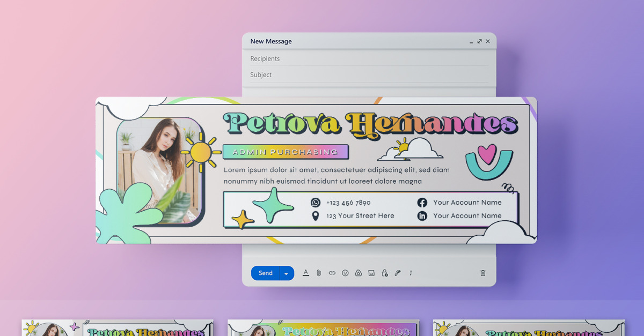Attach a file with the paperclip icon
644x336 pixels.
[x=319, y=273]
